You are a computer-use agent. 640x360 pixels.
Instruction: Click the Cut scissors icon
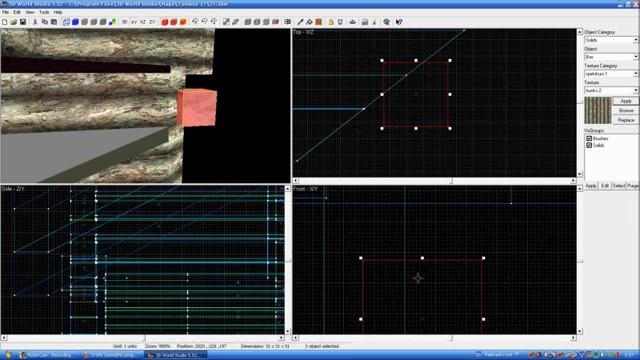(x=36, y=22)
